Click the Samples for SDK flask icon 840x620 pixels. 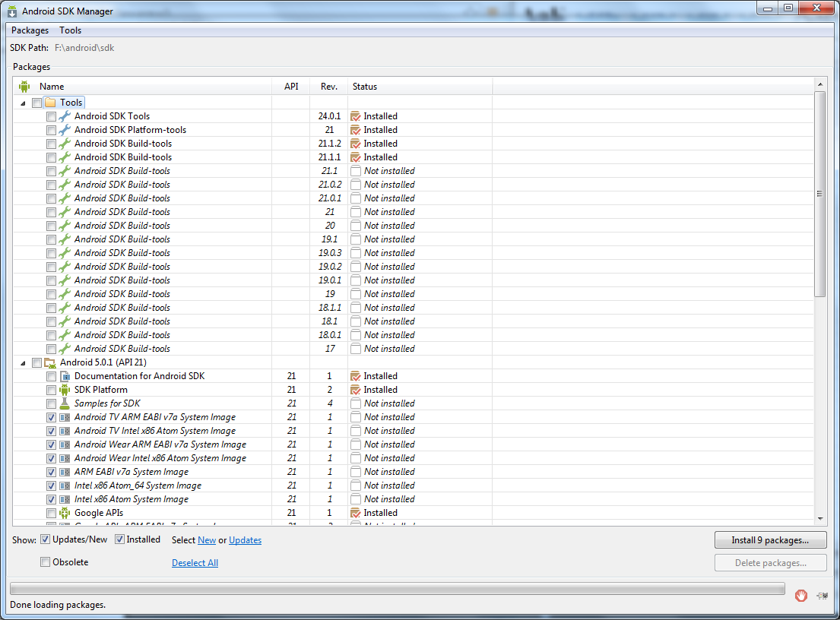[x=65, y=403]
